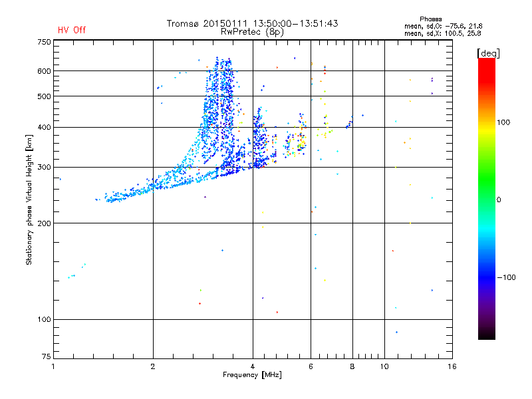Click the x-axis label '16'
Image resolution: width=532 pixels, height=399 pixels.
[452, 366]
